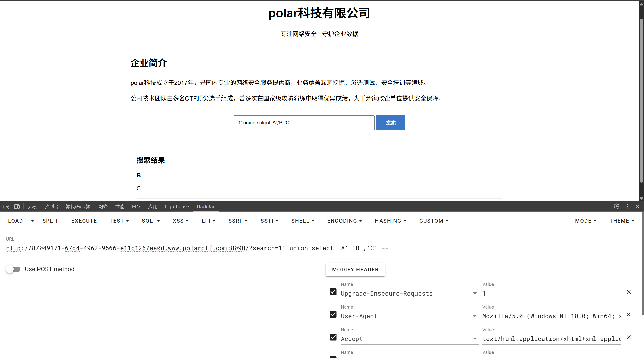Expand the User-Agent header name dropdown
This screenshot has width=644, height=358.
click(475, 316)
